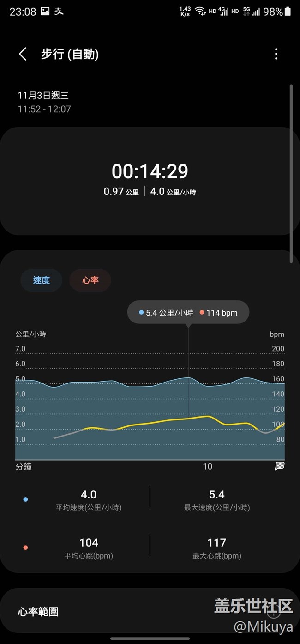Tap the battery icon showing 98%
300x644 pixels.
point(288,12)
